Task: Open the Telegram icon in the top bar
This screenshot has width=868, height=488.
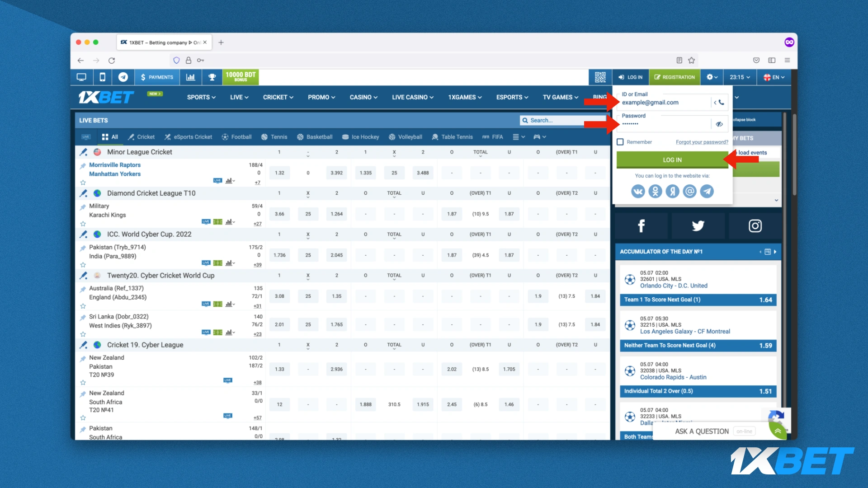Action: click(123, 77)
